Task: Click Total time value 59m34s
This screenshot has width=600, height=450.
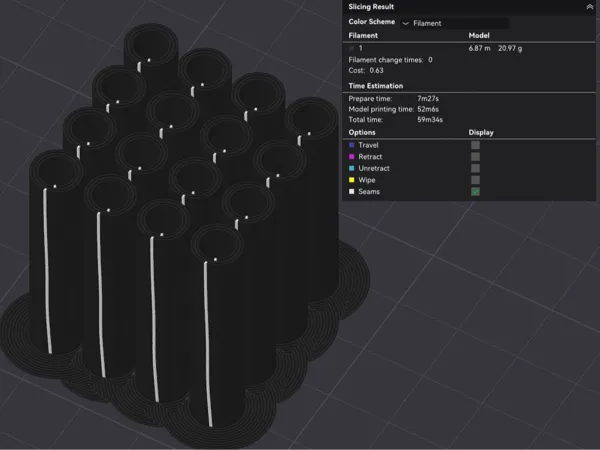Action: click(x=430, y=120)
